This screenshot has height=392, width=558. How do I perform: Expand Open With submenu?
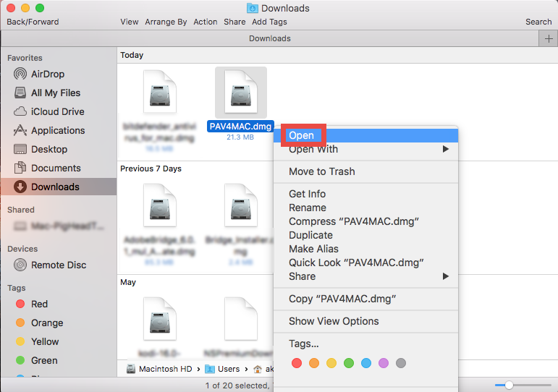tap(365, 149)
